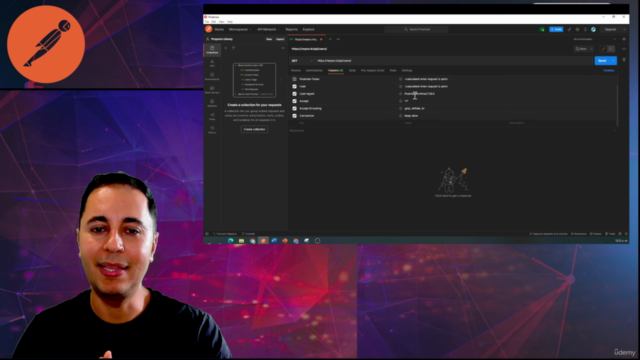Switch to the Params tab
Image resolution: width=640 pixels, height=360 pixels.
[296, 70]
